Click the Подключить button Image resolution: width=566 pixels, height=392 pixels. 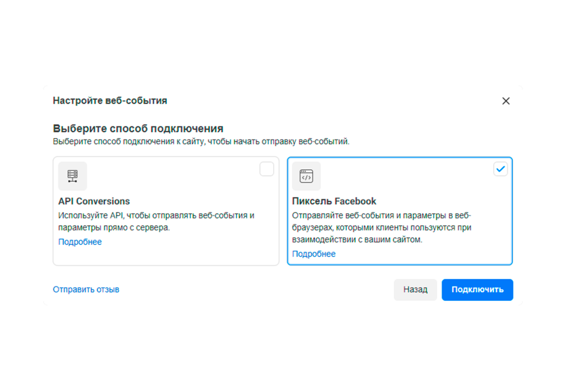(x=477, y=290)
